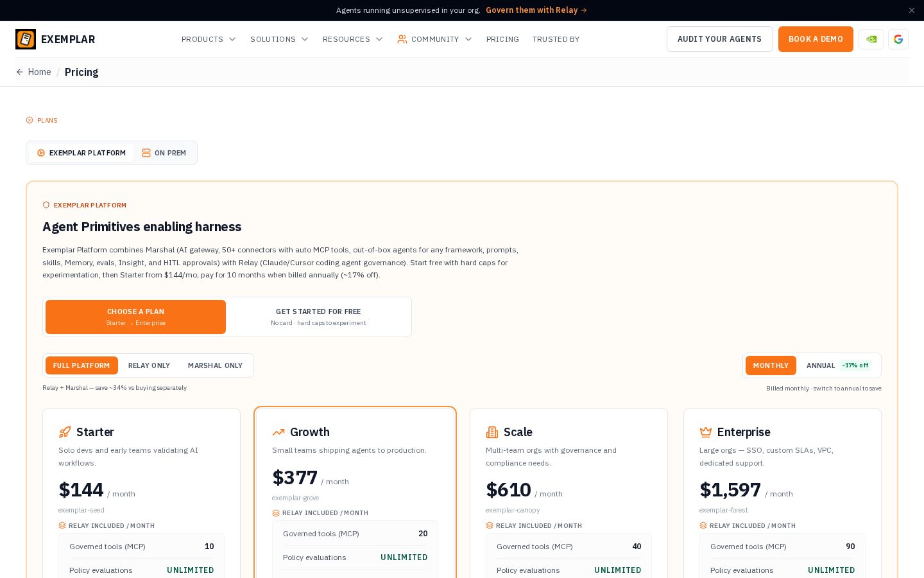Click the exemplar-grove label

[295, 498]
